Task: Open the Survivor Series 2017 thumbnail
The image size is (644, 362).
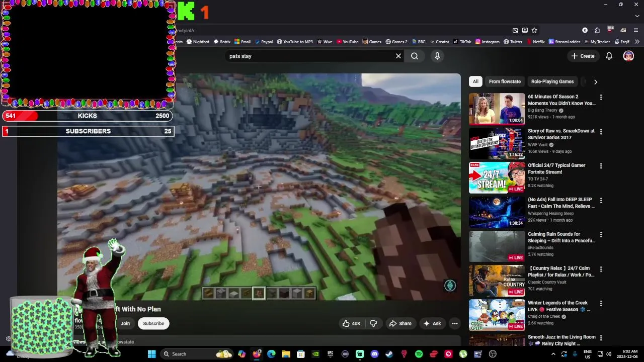Action: coord(497,143)
